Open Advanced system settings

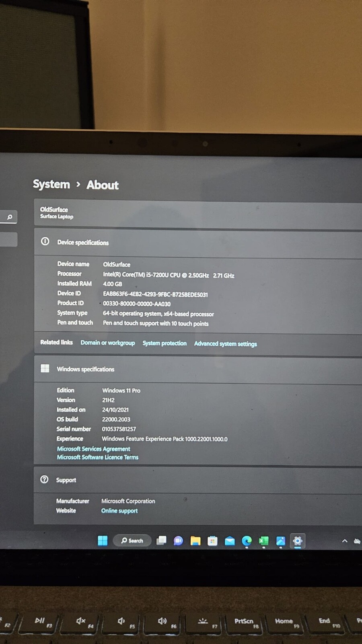(x=225, y=343)
